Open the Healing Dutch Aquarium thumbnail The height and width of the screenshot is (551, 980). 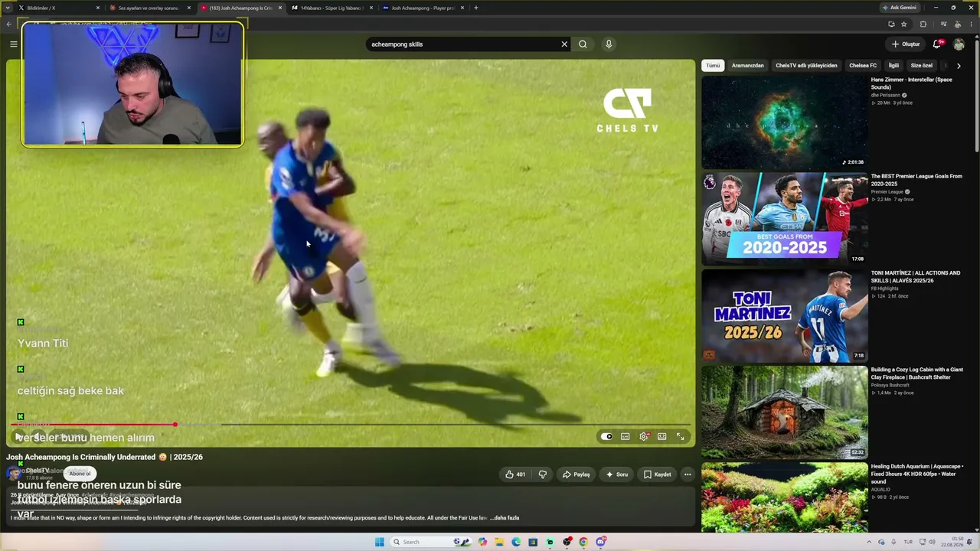[785, 497]
